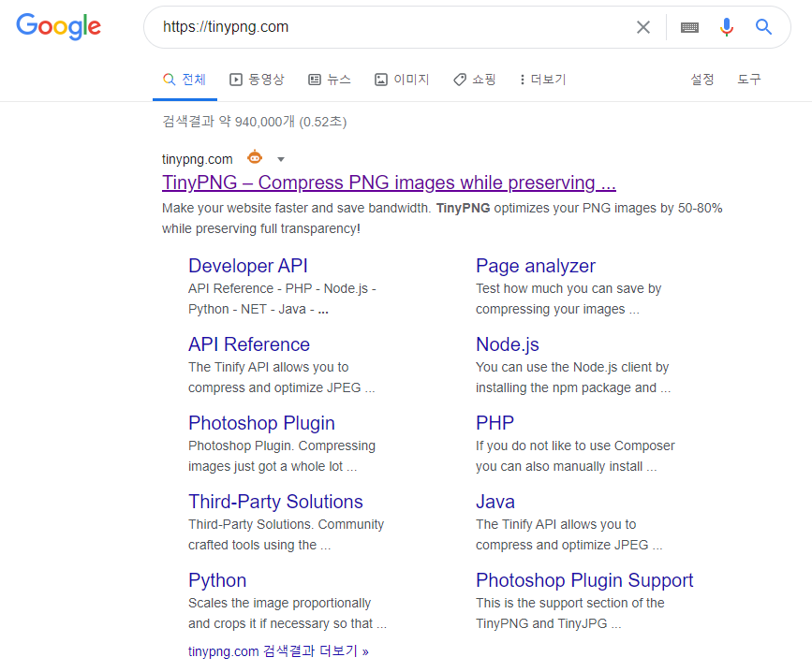
Task: Switch to the 동영상 tab
Action: pyautogui.click(x=257, y=80)
